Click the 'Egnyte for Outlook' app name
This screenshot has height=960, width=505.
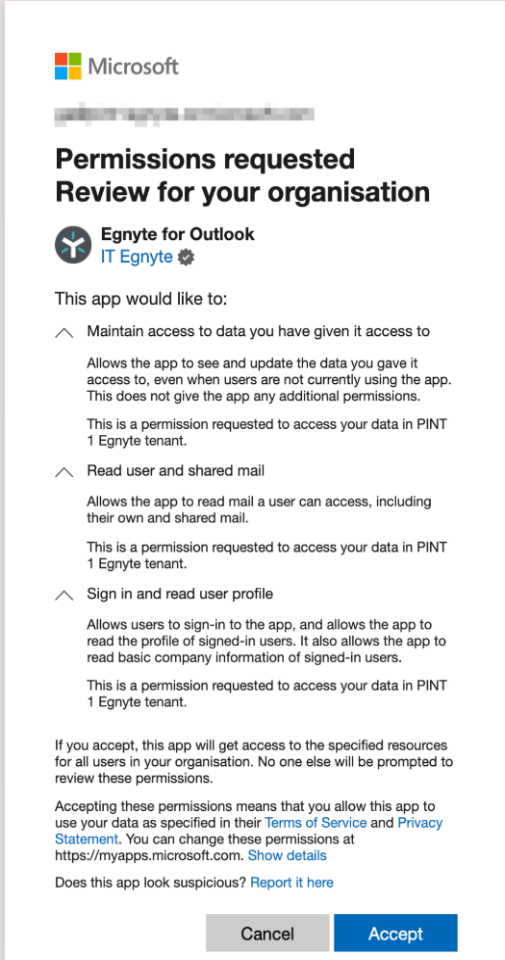pos(178,234)
